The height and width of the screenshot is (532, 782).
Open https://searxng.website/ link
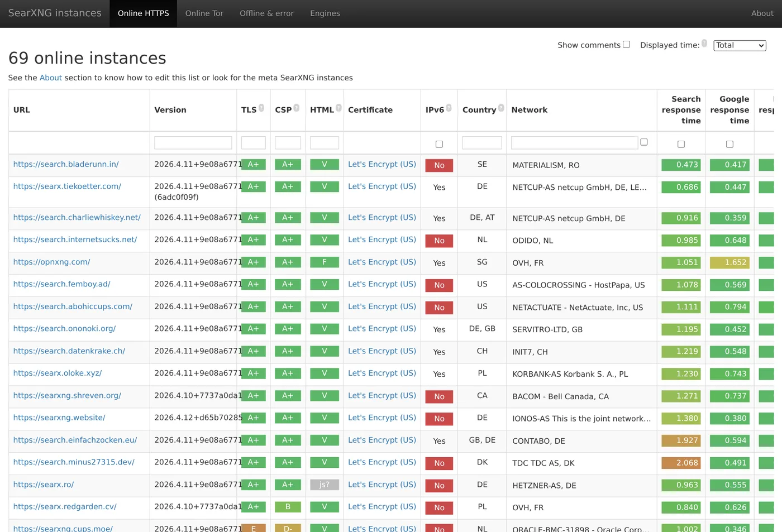(59, 418)
